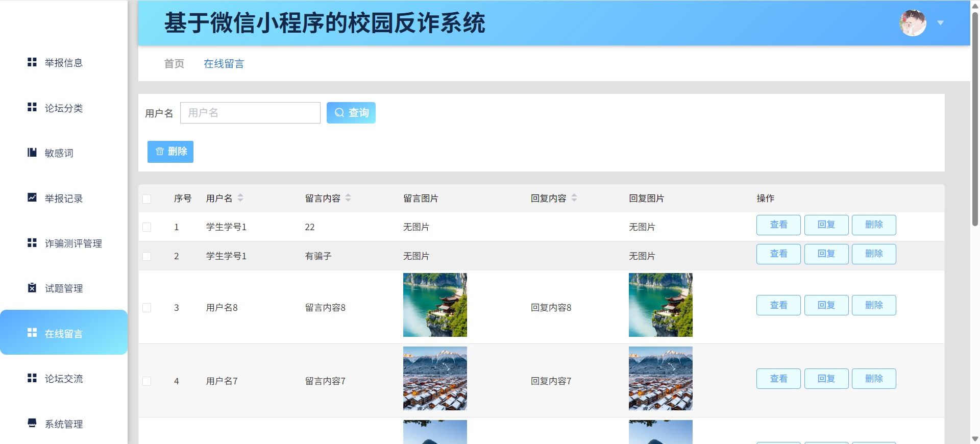Click the grid icon beside 举报信息
The image size is (980, 444).
(x=32, y=62)
